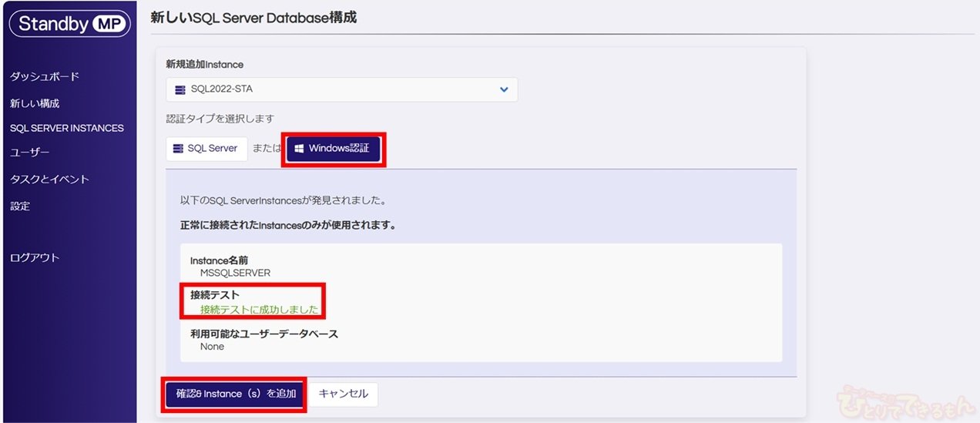The width and height of the screenshot is (980, 423).
Task: Click the キャンセル button
Action: point(344,394)
